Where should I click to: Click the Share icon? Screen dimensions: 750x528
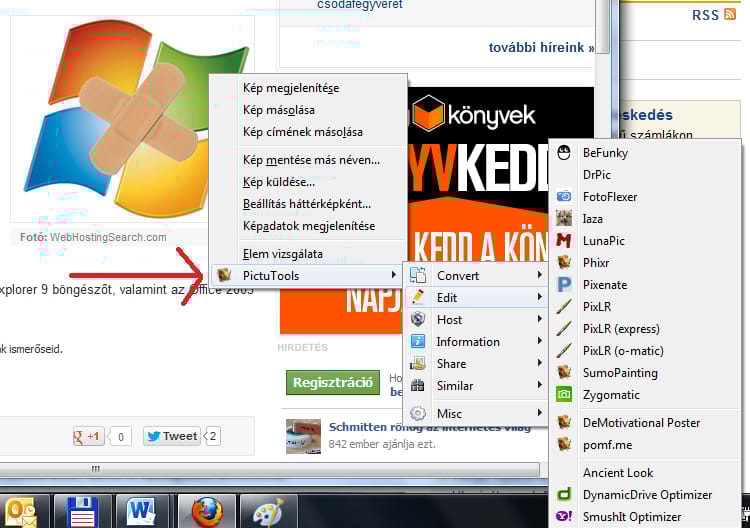click(418, 363)
